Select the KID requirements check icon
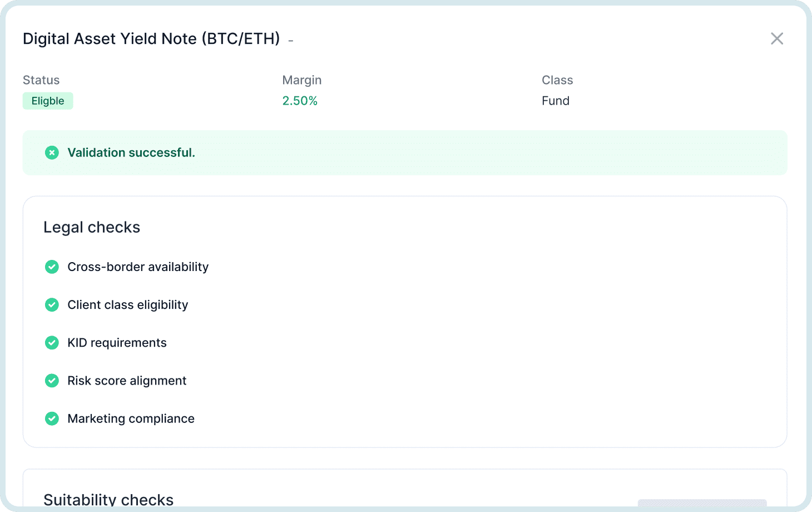The width and height of the screenshot is (812, 512). coord(52,342)
